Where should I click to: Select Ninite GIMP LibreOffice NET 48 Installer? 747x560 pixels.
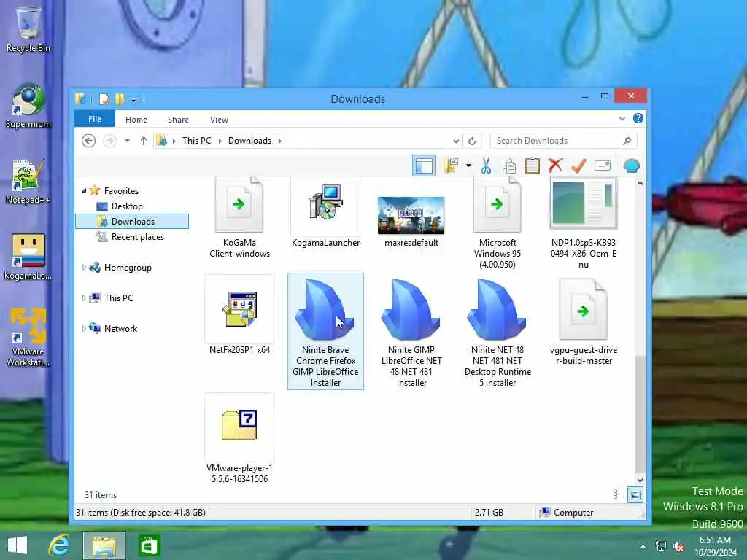[411, 332]
